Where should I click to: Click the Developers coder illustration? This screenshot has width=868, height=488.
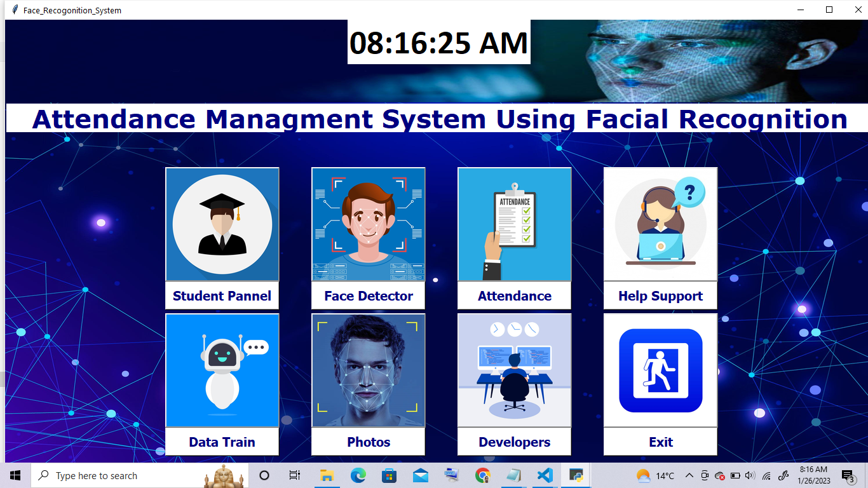pyautogui.click(x=513, y=370)
